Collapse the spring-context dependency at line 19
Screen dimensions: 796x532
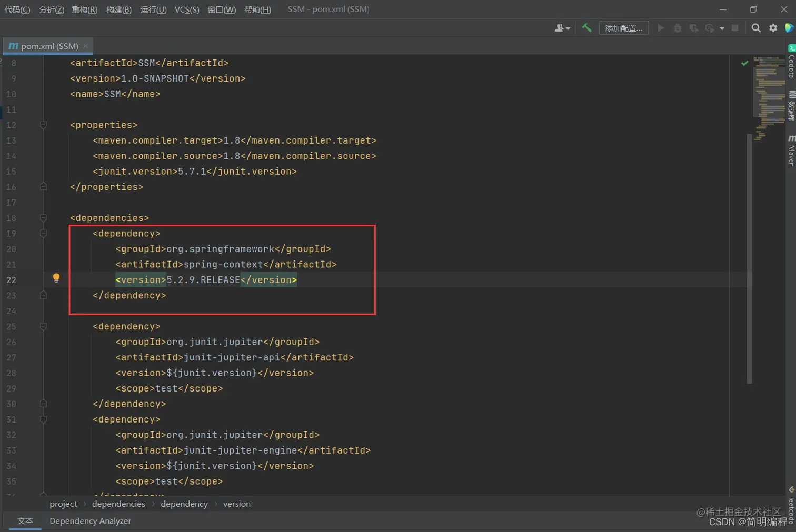click(x=44, y=233)
